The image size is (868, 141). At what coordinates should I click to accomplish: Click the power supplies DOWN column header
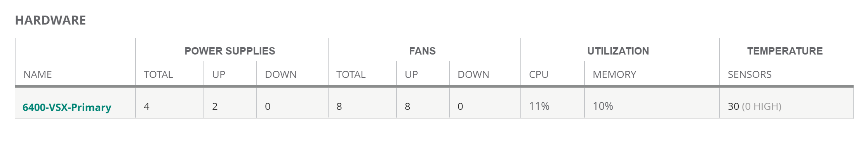281,74
